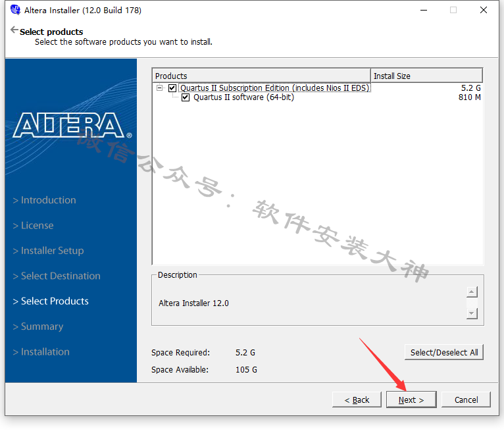Screen dimensions: 504x441
Task: Uncheck Quartus II Subscription Edition checkbox
Action: click(x=172, y=88)
